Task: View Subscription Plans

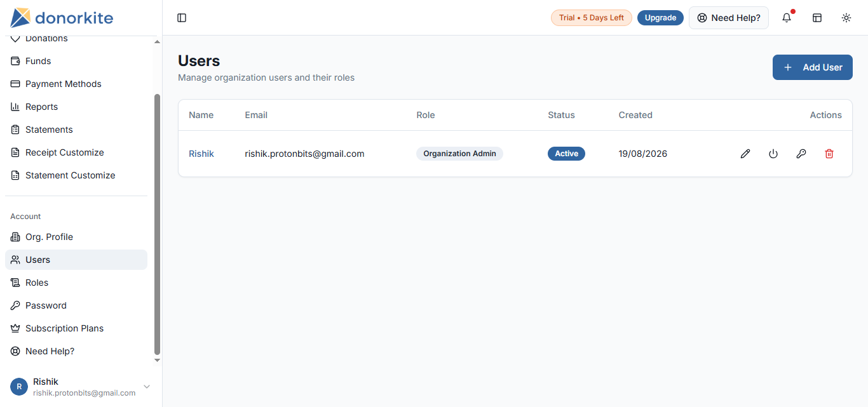Action: point(76,328)
